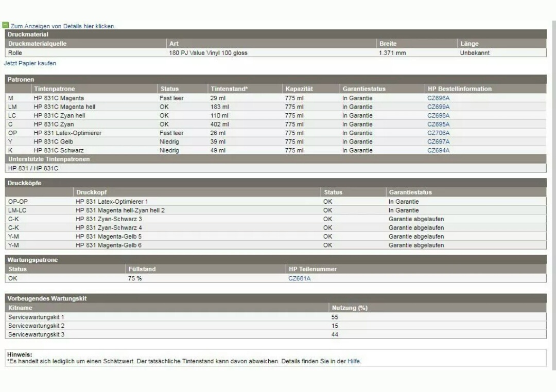Select printhead 'HP 831 Zyan-Schwarz 4'
Viewport: 556px width, 392px height.
click(109, 227)
